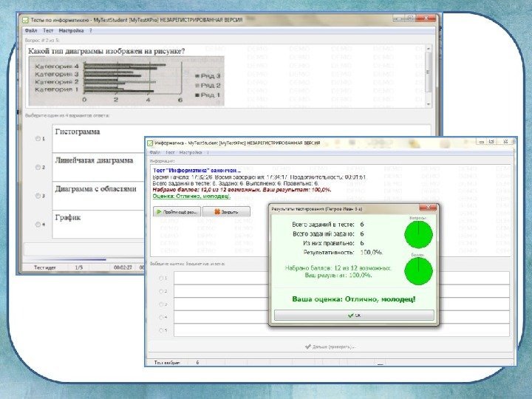Click checkmark icon beside Дальше (проверить)
Screen dimensions: 532x399
(307, 347)
